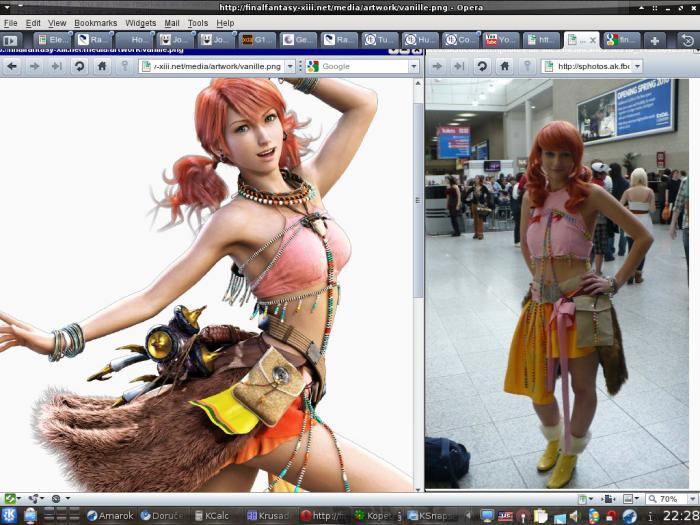The height and width of the screenshot is (525, 700).
Task: Open the View menu
Action: [x=57, y=23]
